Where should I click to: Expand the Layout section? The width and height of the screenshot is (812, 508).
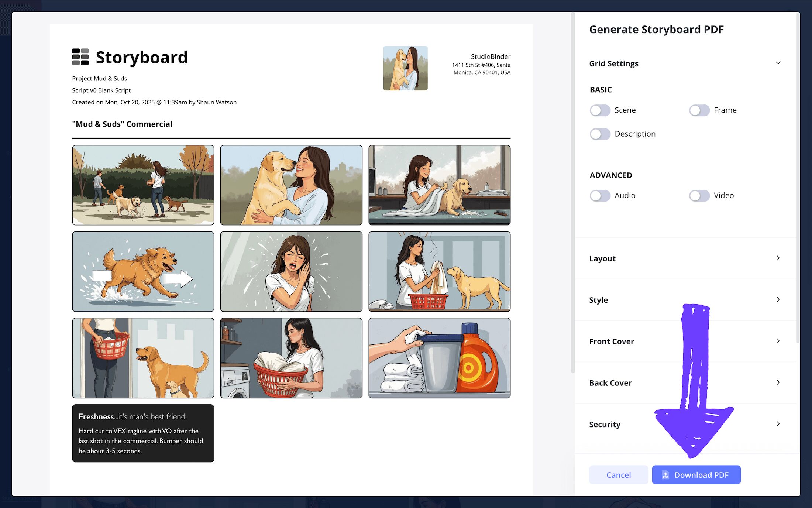(x=778, y=258)
